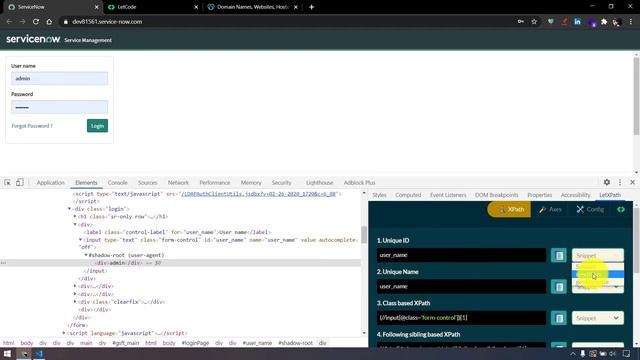Open DevTools settings gear
The height and width of the screenshot is (360, 640).
(x=607, y=182)
